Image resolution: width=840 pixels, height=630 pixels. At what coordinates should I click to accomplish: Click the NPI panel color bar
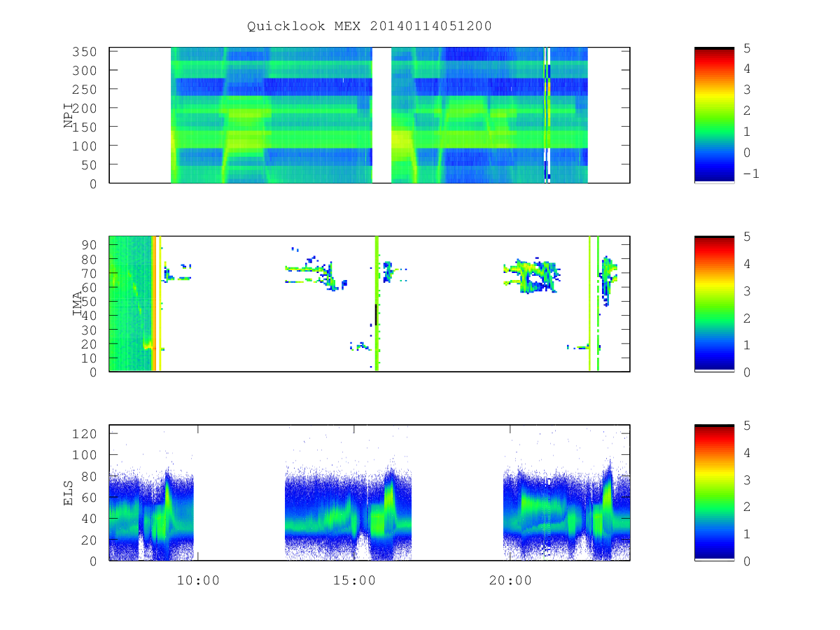click(714, 115)
